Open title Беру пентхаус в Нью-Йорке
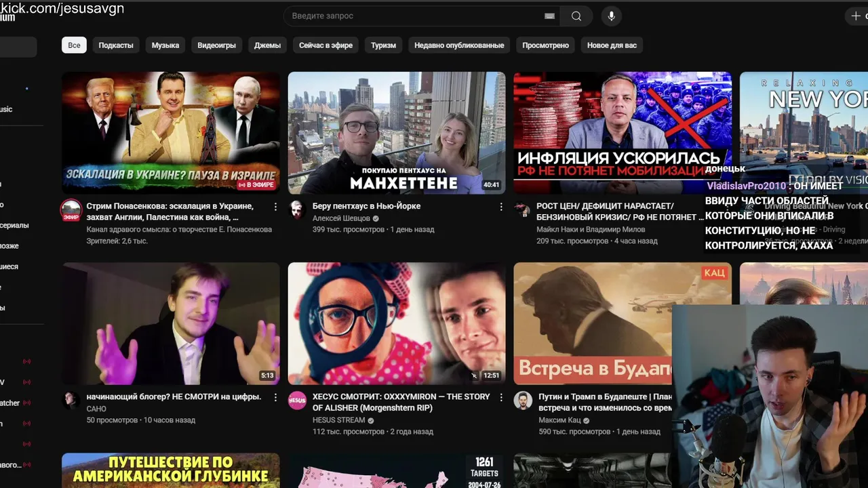The width and height of the screenshot is (868, 488). click(x=366, y=206)
